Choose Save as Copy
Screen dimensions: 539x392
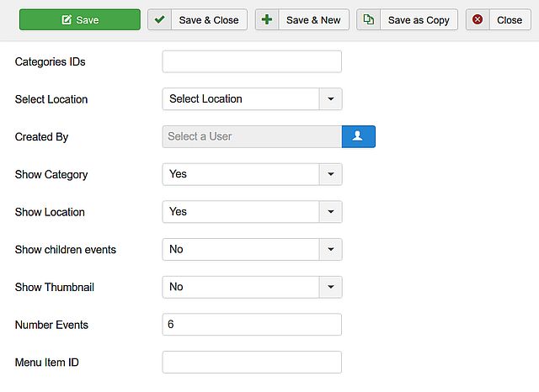(x=419, y=20)
